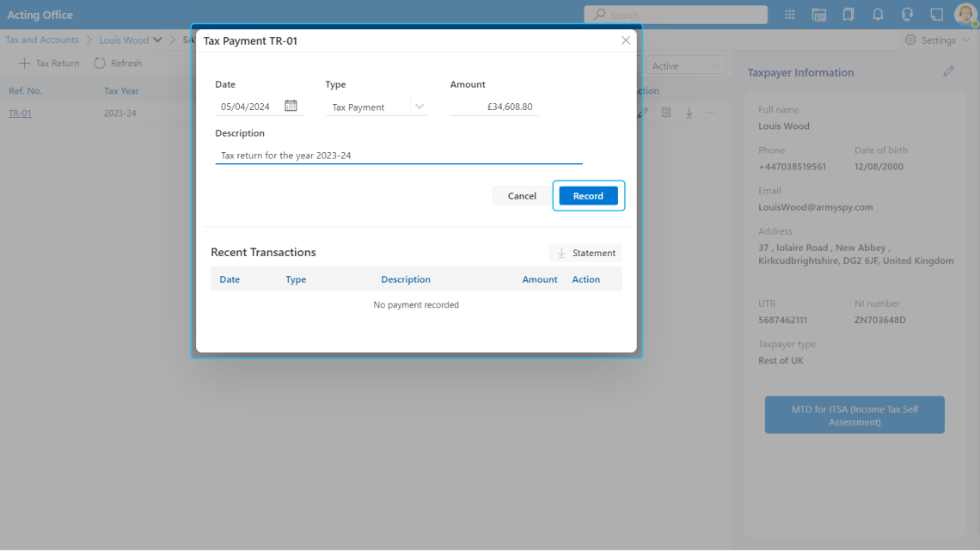Go to Tax and Accounts breadcrumb

click(x=42, y=40)
